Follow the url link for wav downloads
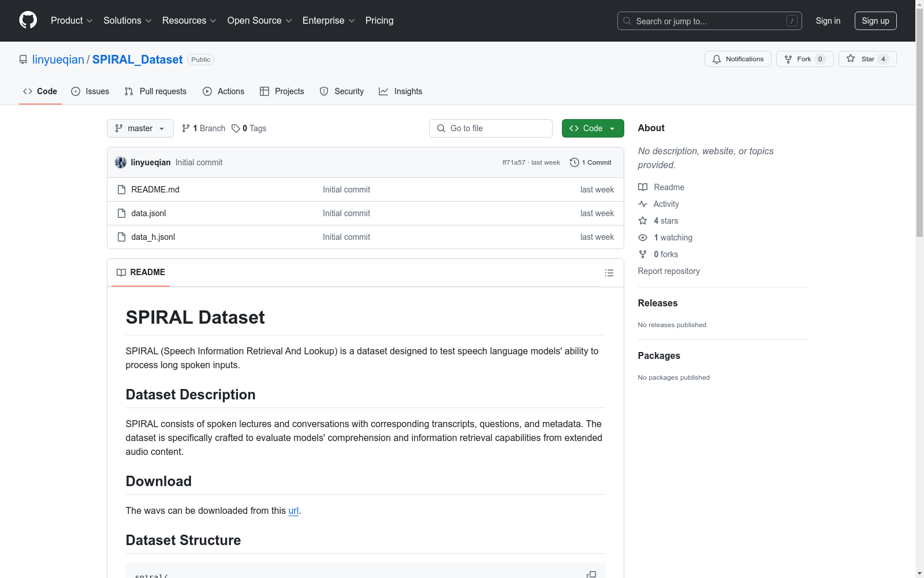The width and height of the screenshot is (924, 578). pos(293,510)
